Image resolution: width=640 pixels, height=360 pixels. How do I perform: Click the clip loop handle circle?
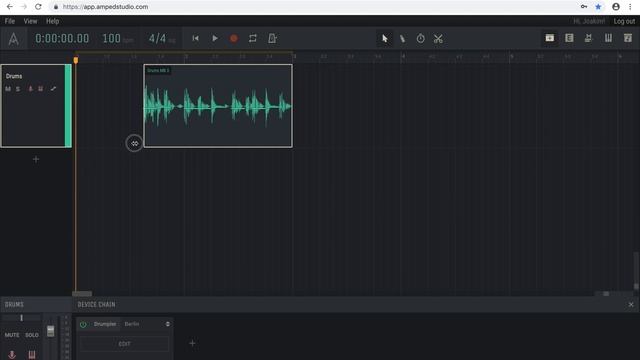point(134,143)
